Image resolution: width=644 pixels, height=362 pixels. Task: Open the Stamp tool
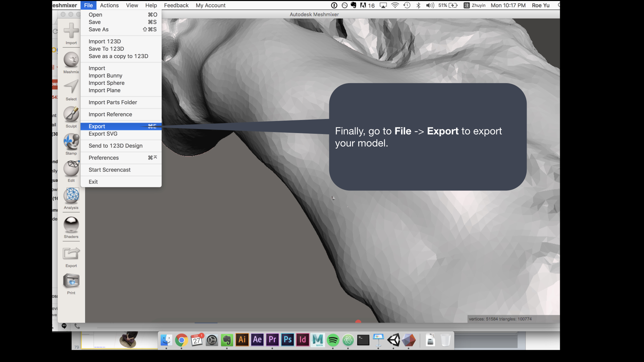pos(71,142)
